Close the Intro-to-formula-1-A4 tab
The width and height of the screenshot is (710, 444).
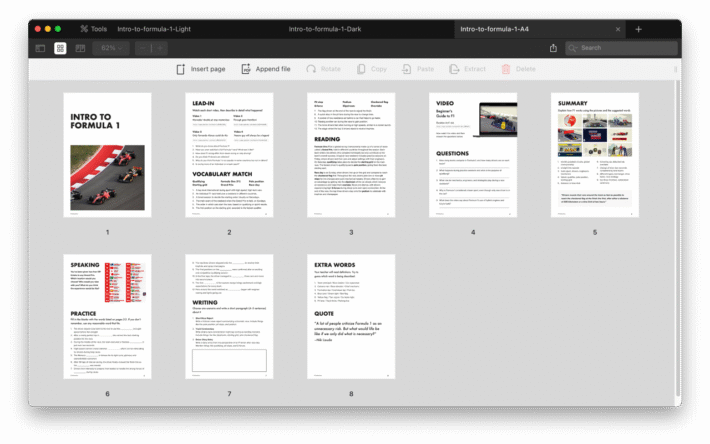click(618, 29)
